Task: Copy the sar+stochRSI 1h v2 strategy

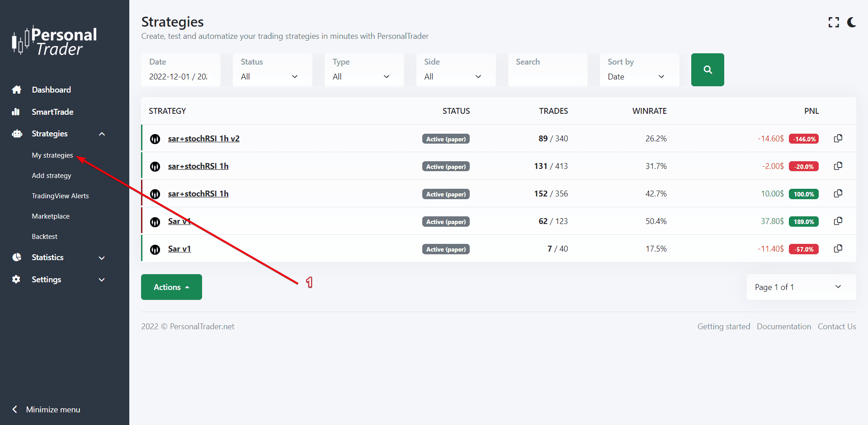Action: (x=838, y=138)
